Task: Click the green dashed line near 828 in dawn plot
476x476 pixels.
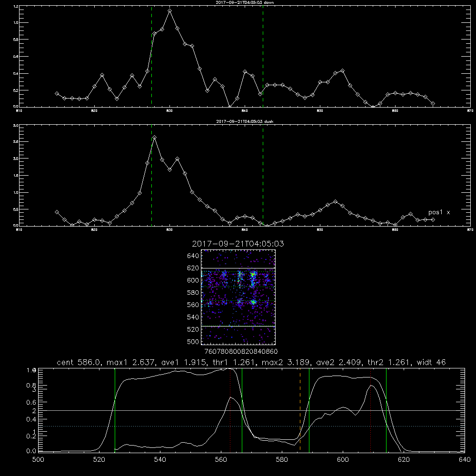Action: tap(151, 57)
